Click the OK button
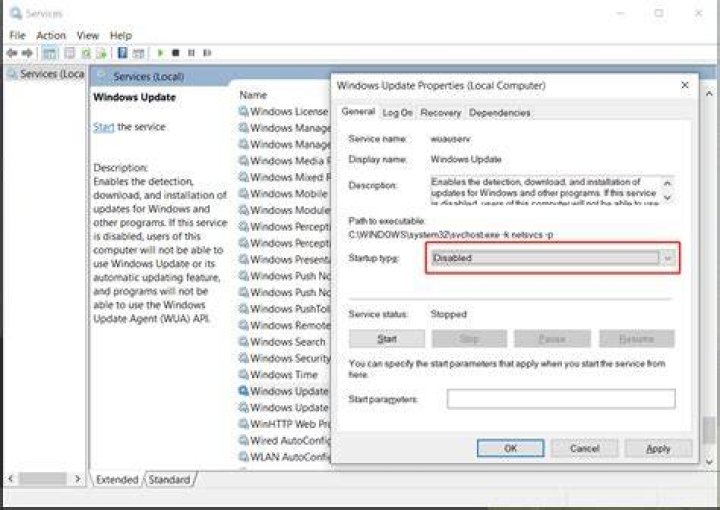720x510 pixels. 510,448
